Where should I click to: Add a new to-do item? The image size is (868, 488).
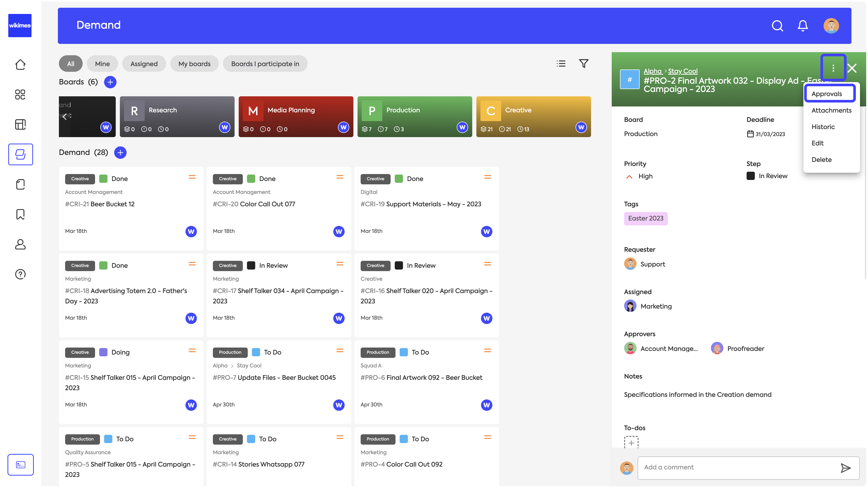tap(631, 443)
